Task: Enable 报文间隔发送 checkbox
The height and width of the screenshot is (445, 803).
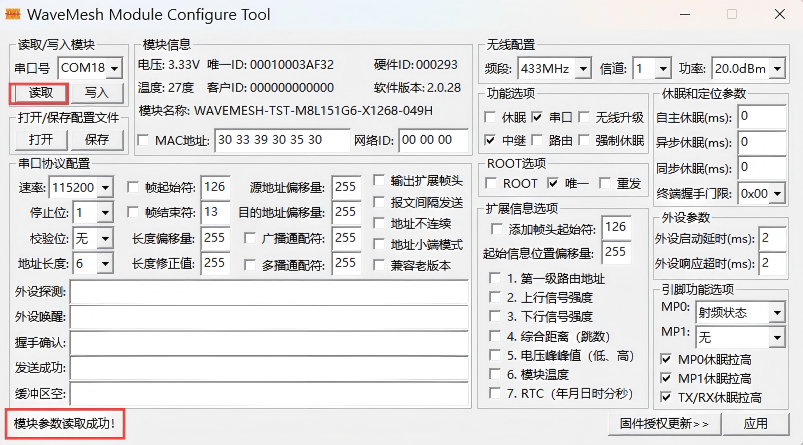Action: coord(379,202)
